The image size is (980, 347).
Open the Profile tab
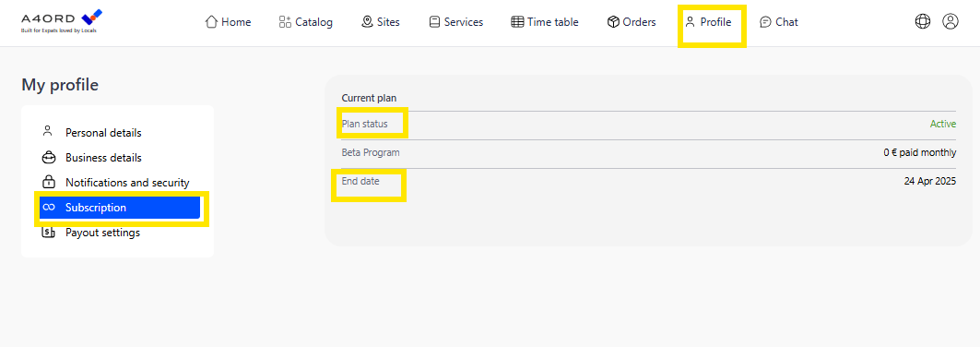[x=708, y=22]
